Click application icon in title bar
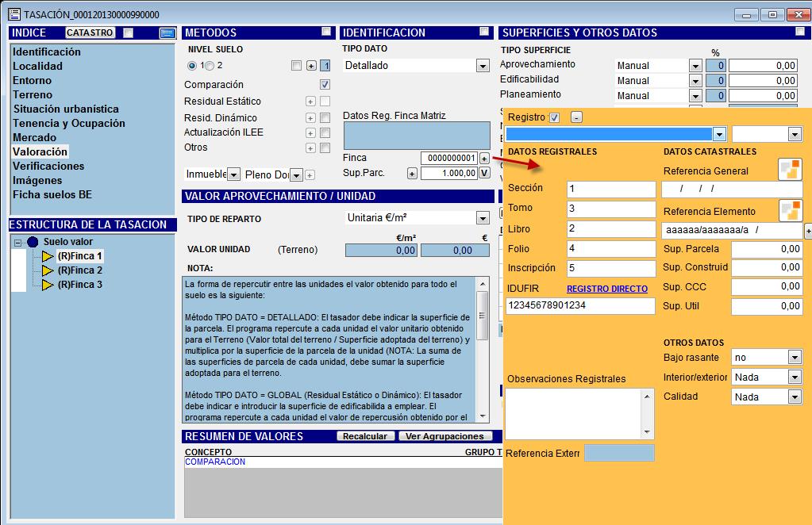The width and height of the screenshot is (812, 525). pos(14,14)
